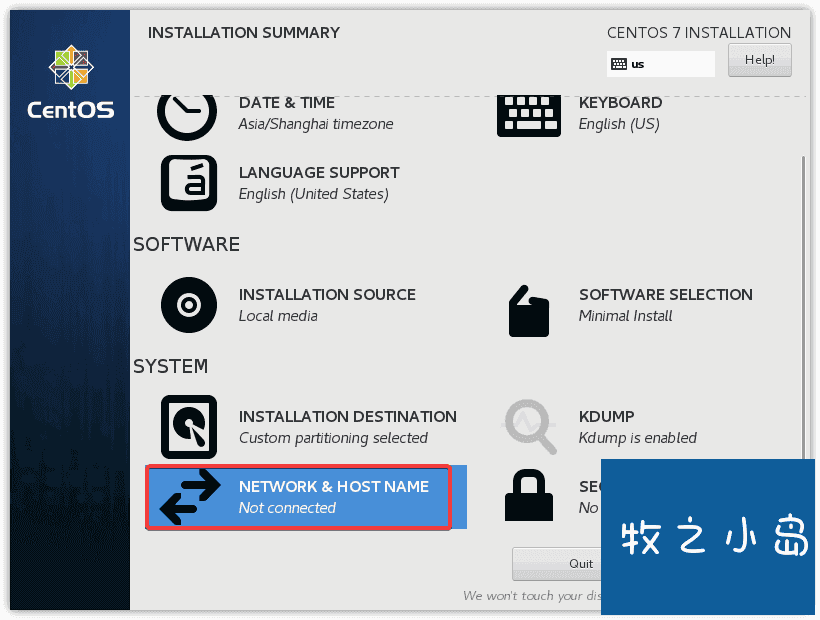Click the INSTALLATION SUMMARY title

(x=244, y=32)
